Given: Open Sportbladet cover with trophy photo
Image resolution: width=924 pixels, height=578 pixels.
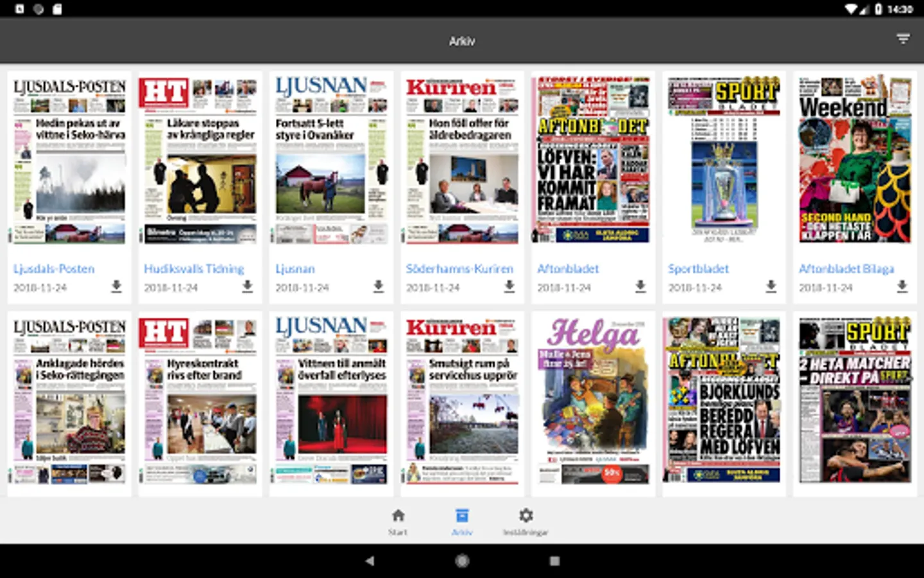Looking at the screenshot, I should point(724,161).
